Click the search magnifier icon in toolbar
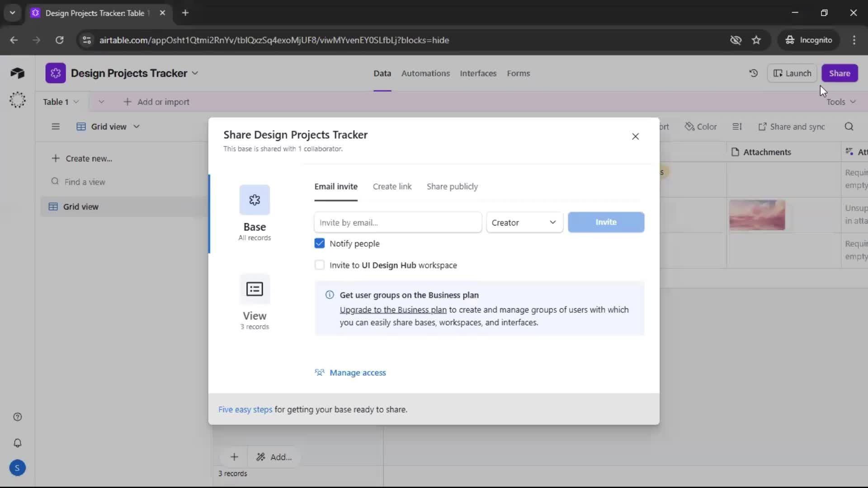Image resolution: width=868 pixels, height=488 pixels. click(849, 127)
